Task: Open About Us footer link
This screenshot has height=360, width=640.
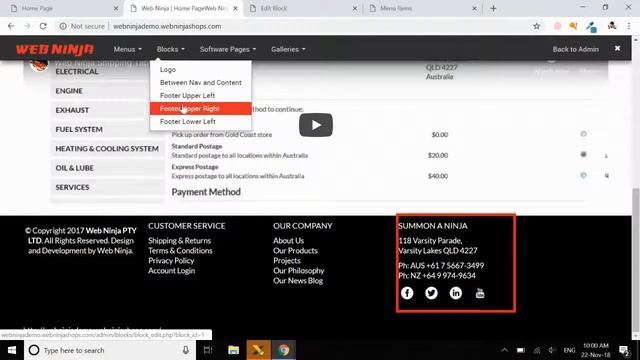Action: click(x=289, y=240)
